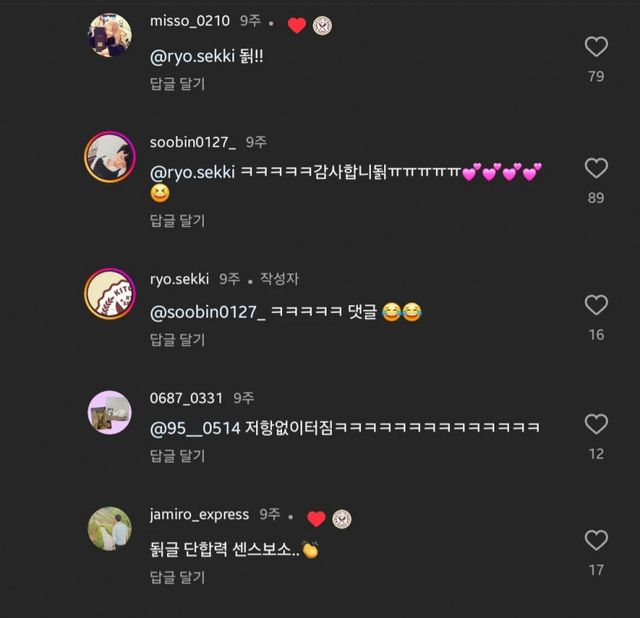The image size is (640, 618).
Task: Like ryo.sekki's reply with the heart
Action: pos(596,305)
